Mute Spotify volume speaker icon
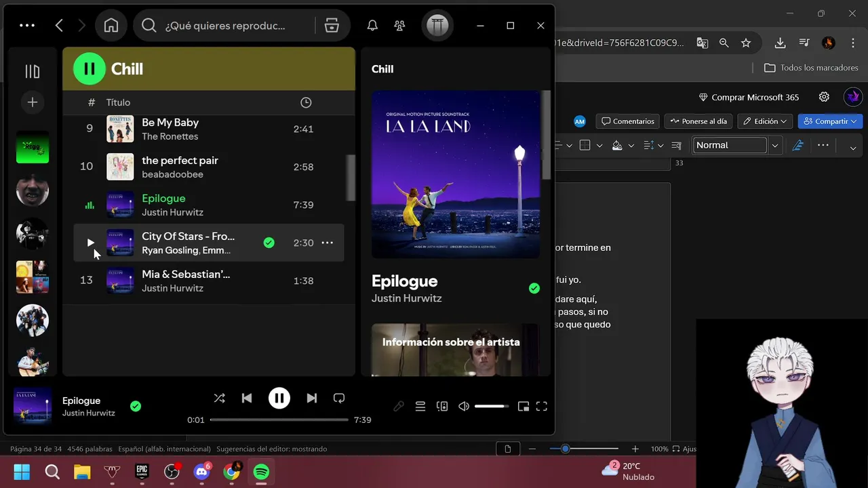 pyautogui.click(x=464, y=407)
